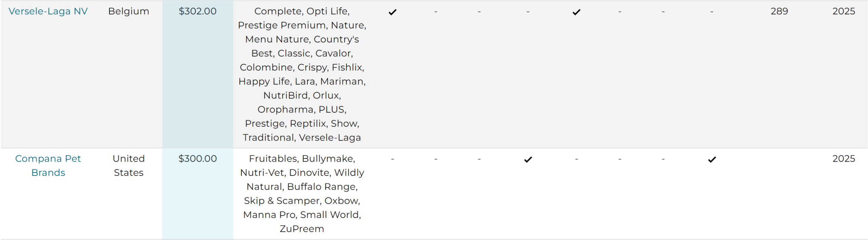
Task: Click first checkmark in Compana Pet Brands row
Action: coord(528,159)
